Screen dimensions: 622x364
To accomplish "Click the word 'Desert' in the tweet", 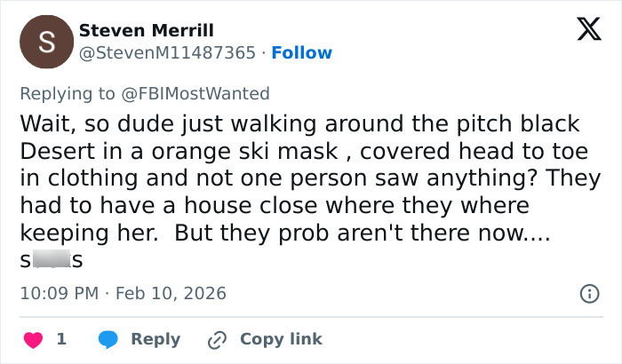I will (x=54, y=149).
